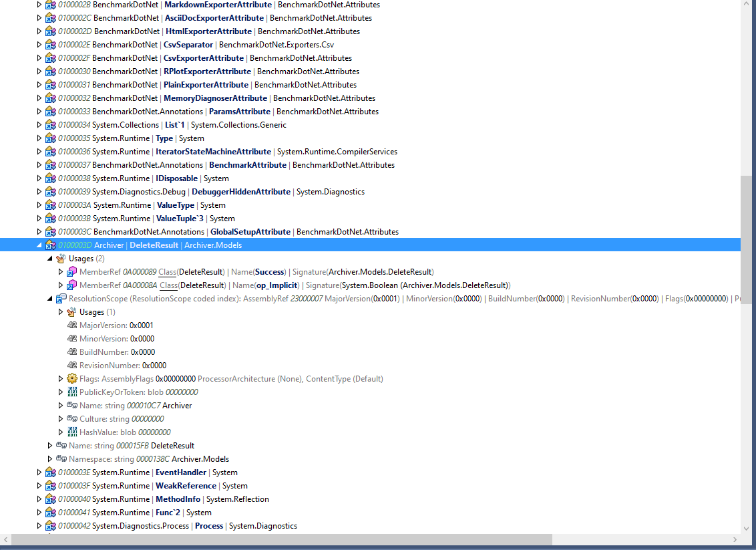Click the string icon beside Name Archiver
756x550 pixels.
[72, 405]
